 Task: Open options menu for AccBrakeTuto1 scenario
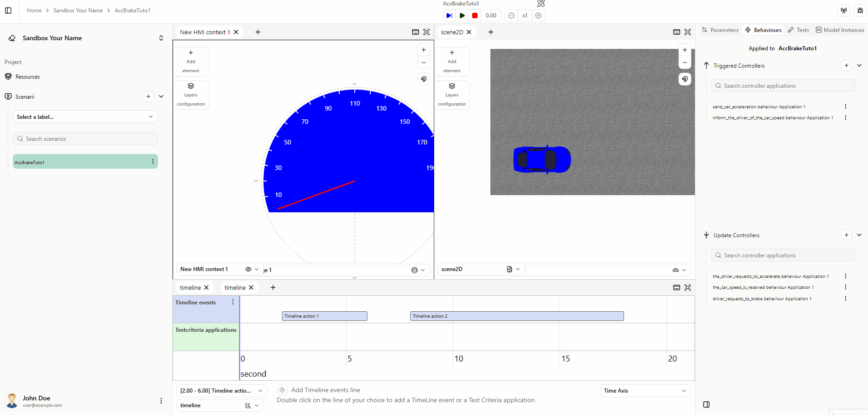153,162
